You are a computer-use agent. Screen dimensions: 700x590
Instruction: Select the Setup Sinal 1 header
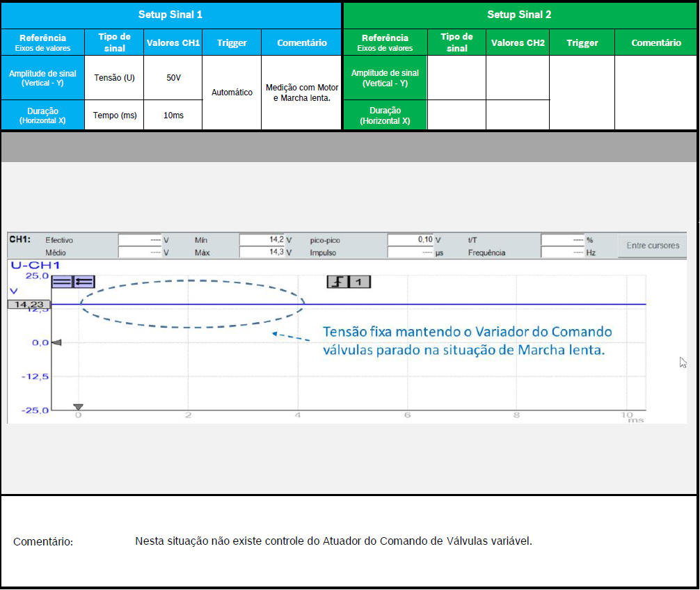point(170,15)
